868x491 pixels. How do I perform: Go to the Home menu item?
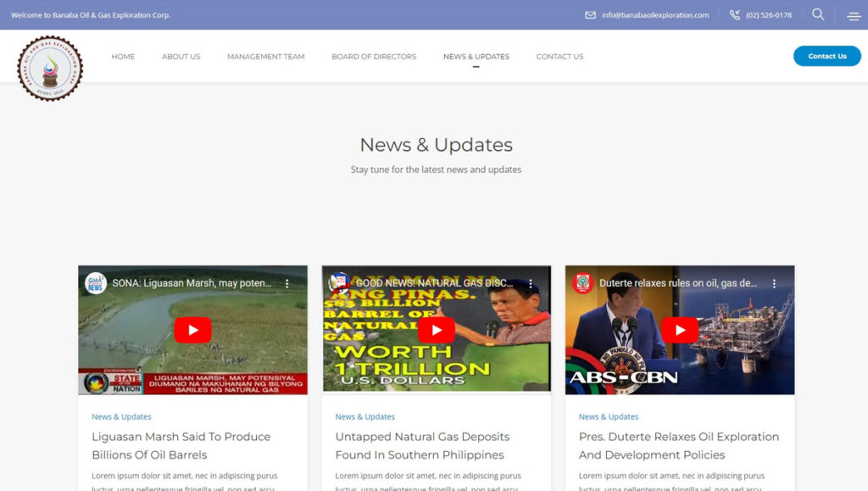[x=123, y=57]
